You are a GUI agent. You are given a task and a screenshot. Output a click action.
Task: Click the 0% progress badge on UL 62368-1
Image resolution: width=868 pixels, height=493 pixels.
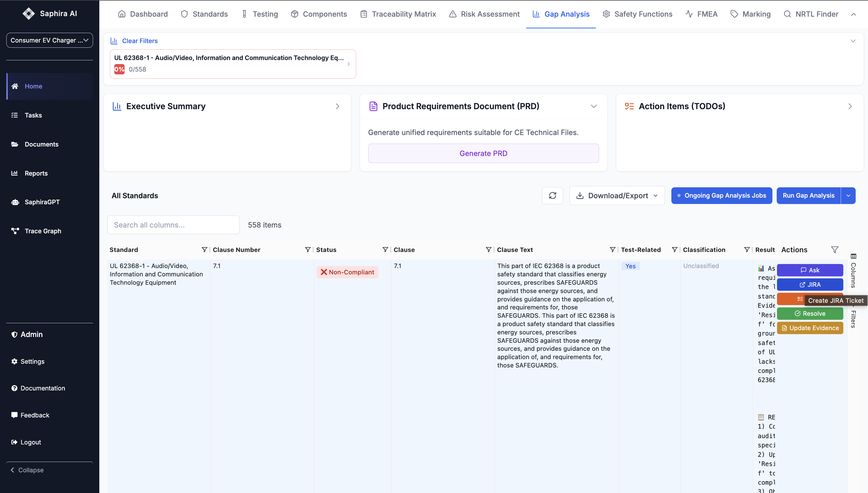point(119,69)
